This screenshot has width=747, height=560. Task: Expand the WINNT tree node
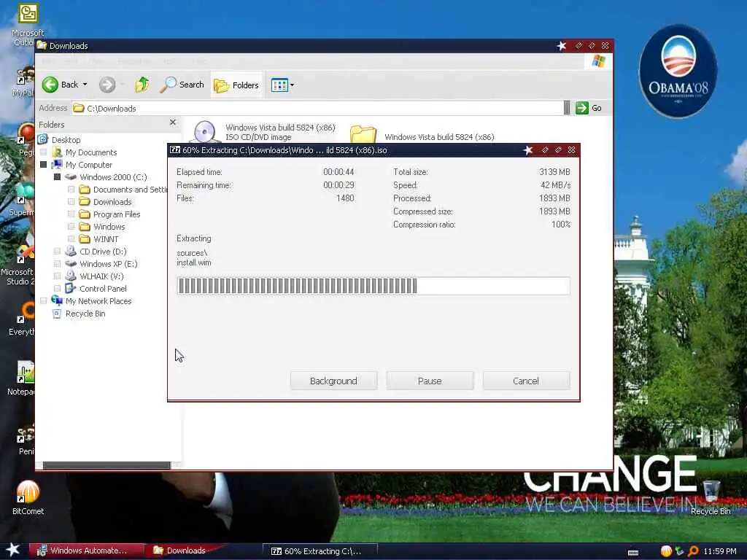71,238
